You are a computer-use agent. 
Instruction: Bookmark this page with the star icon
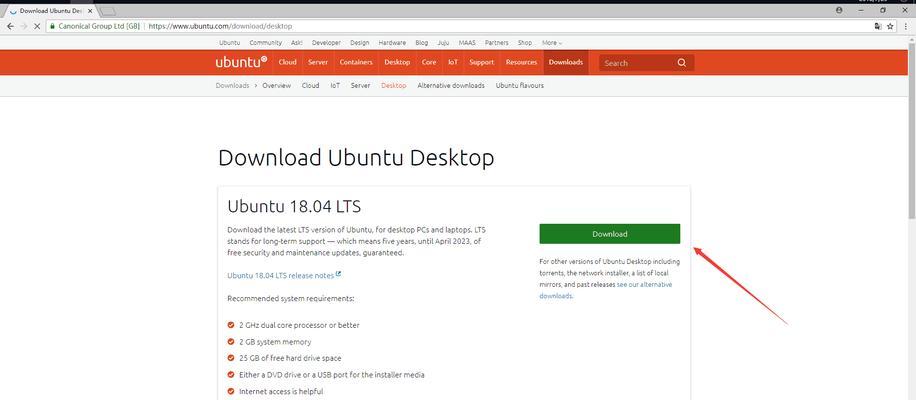pos(890,26)
